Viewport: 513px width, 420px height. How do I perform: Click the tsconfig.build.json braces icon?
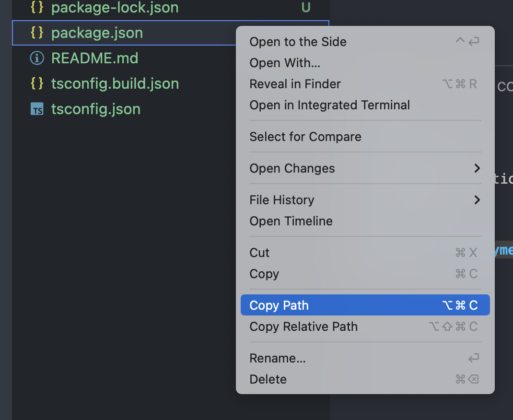coord(37,83)
